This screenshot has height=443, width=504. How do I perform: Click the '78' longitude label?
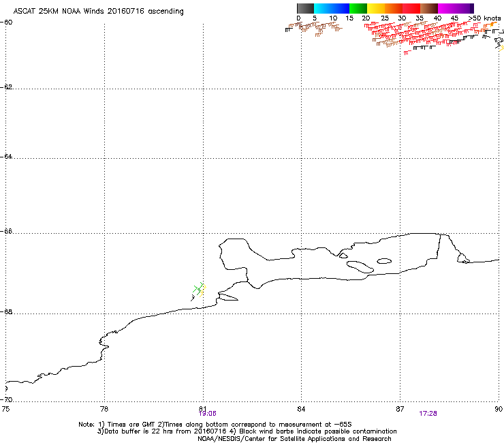(104, 409)
